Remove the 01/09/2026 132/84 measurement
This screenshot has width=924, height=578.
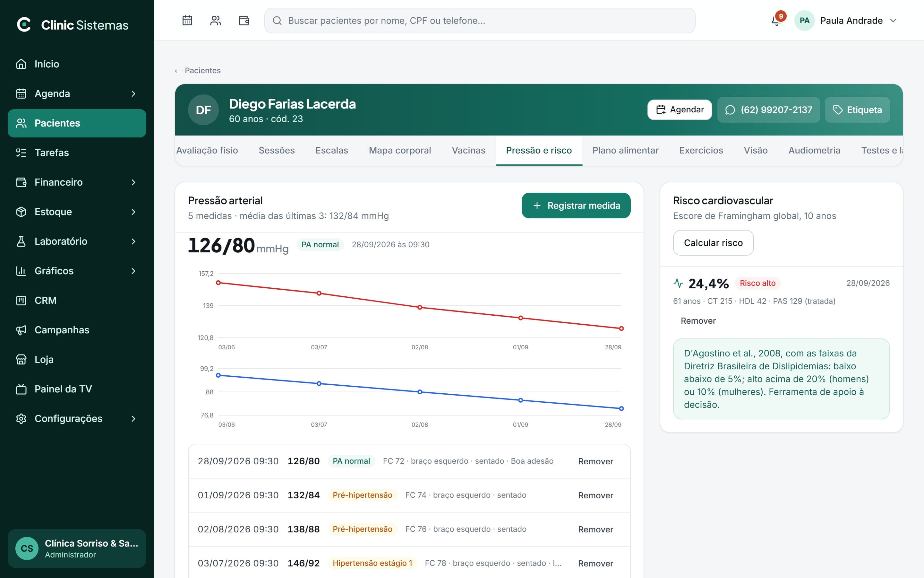[x=595, y=495]
